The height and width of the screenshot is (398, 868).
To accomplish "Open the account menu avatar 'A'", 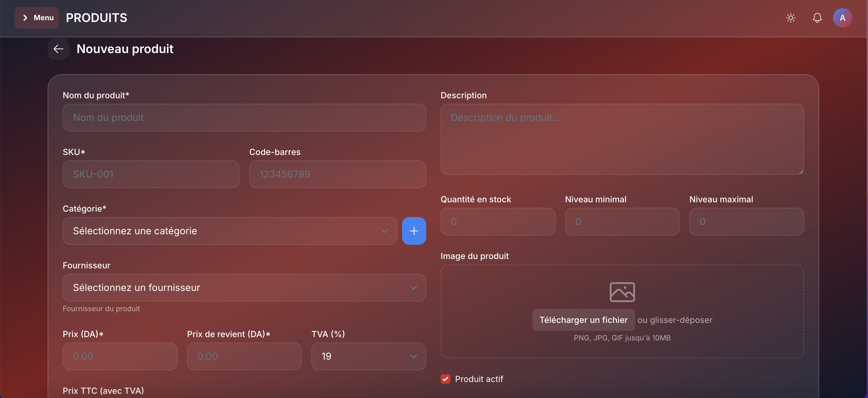I will 842,18.
